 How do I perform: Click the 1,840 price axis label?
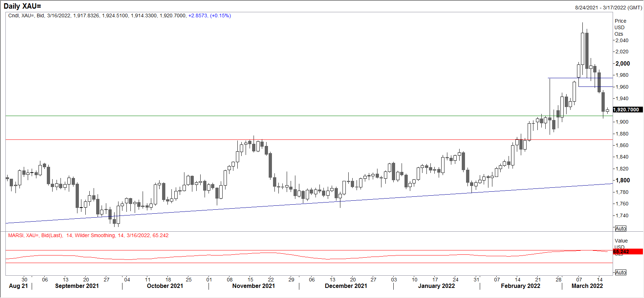pyautogui.click(x=622, y=157)
